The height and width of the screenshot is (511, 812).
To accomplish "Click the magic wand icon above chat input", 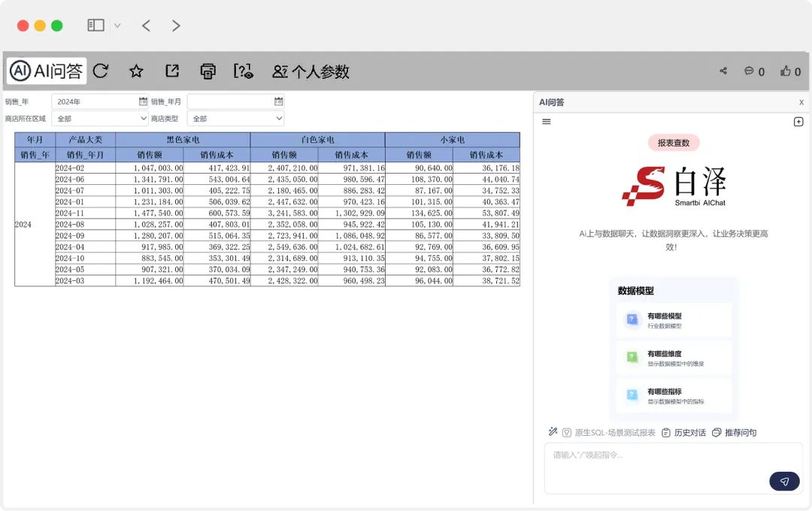I will click(x=553, y=432).
